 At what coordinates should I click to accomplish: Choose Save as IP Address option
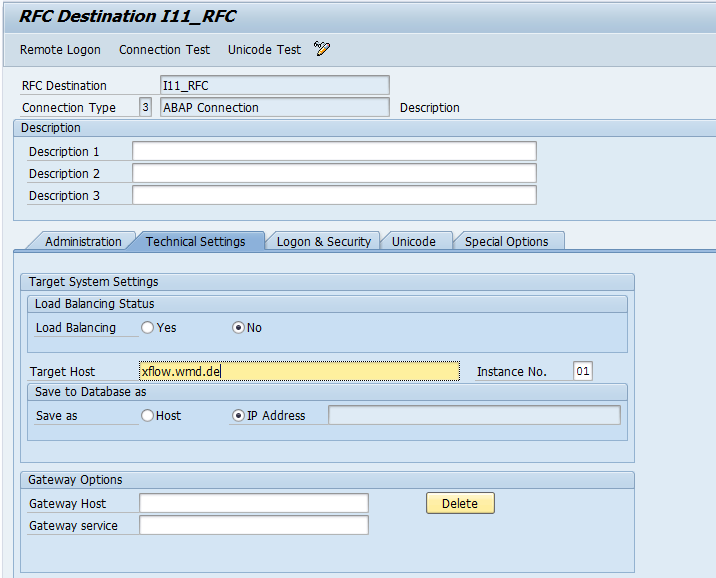(238, 416)
